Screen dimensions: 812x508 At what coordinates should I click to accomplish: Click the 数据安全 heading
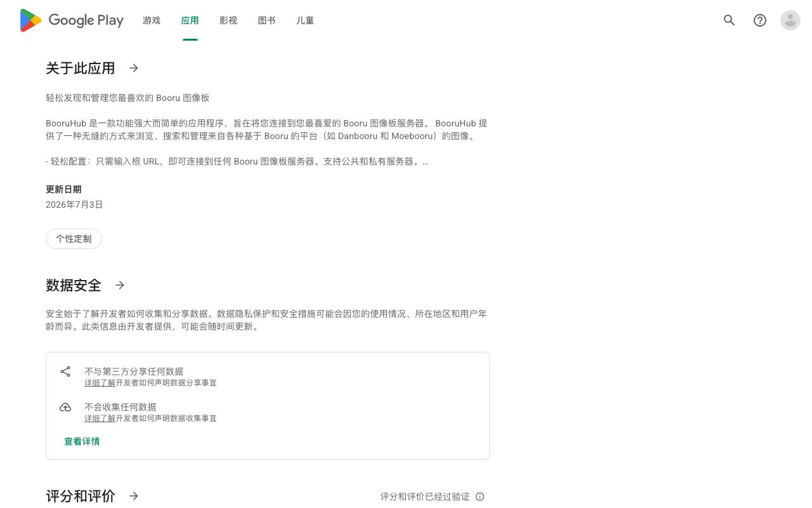click(74, 285)
